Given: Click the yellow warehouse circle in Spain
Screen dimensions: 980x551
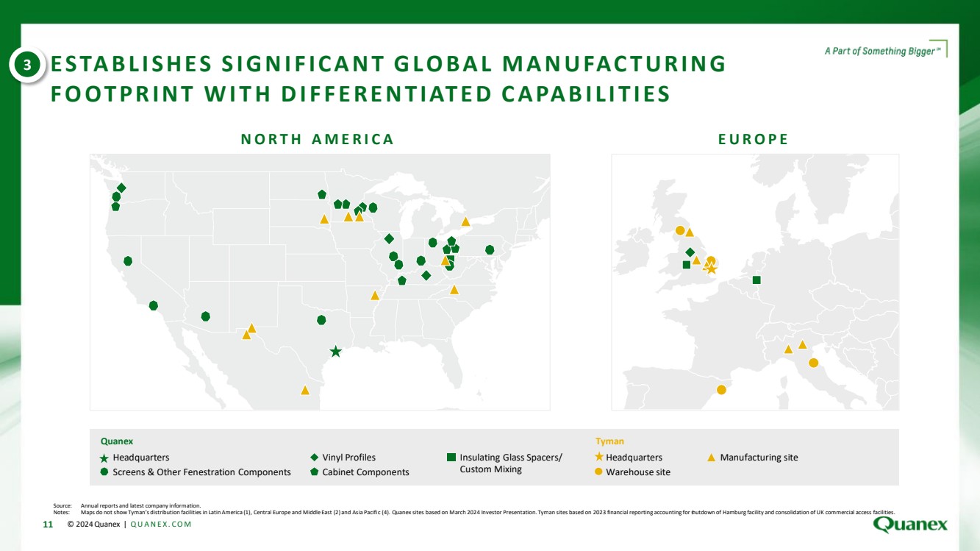Looking at the screenshot, I should pyautogui.click(x=721, y=390).
